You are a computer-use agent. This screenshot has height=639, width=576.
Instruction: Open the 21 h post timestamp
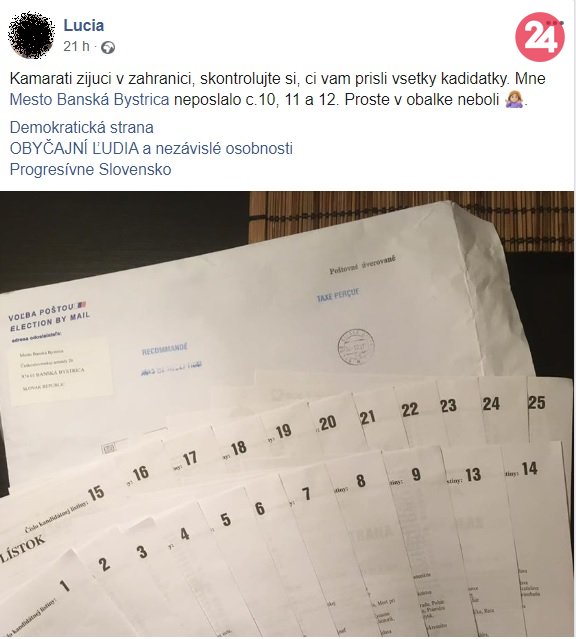click(x=76, y=46)
